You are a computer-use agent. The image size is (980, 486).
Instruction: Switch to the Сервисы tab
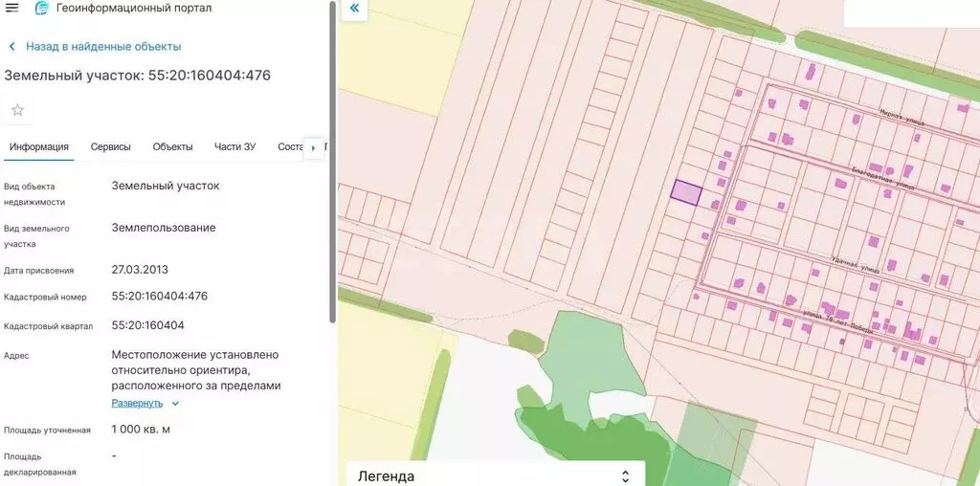(x=111, y=147)
